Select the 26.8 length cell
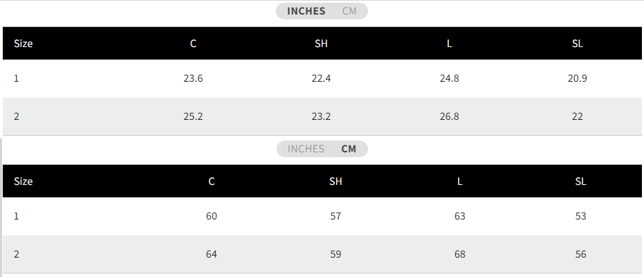This screenshot has width=644, height=277. tap(450, 117)
